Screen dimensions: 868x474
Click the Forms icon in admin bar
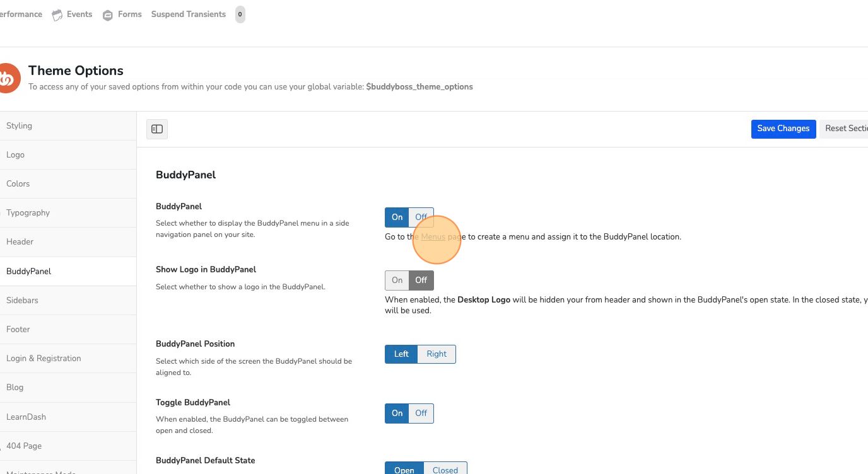pyautogui.click(x=108, y=14)
